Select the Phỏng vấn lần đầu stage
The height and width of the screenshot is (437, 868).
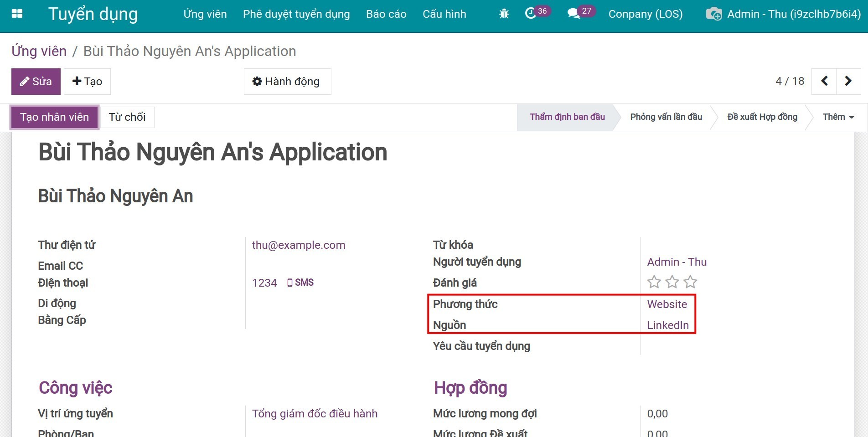(x=666, y=117)
